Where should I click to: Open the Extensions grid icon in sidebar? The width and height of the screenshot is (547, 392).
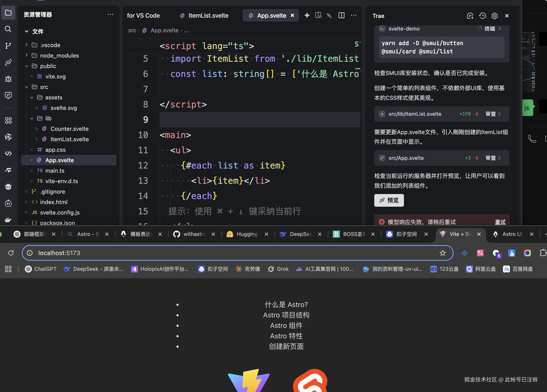pyautogui.click(x=8, y=120)
